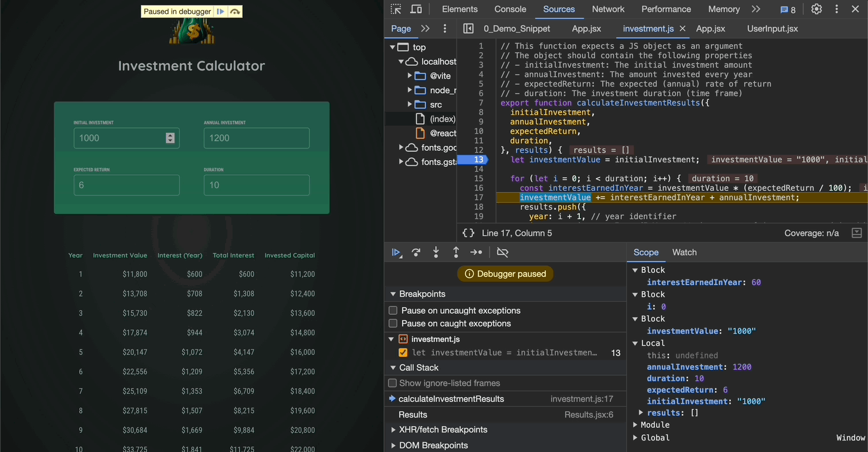Step into next function call
This screenshot has height=452, width=868.
pyautogui.click(x=436, y=252)
